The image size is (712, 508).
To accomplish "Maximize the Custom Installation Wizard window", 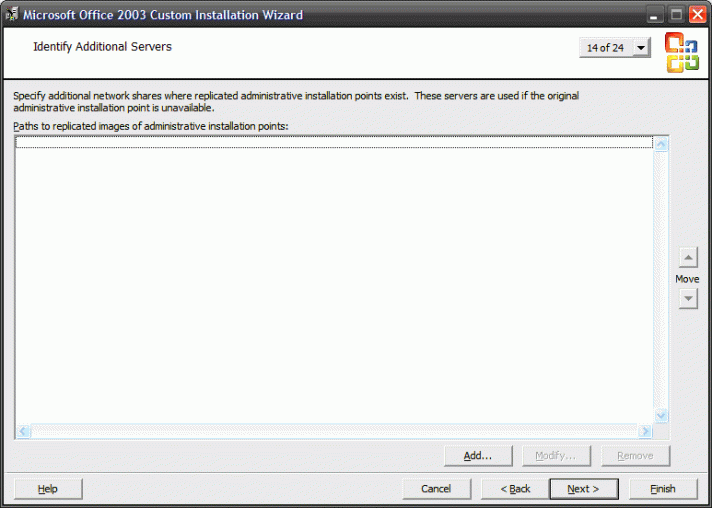I will [x=676, y=15].
